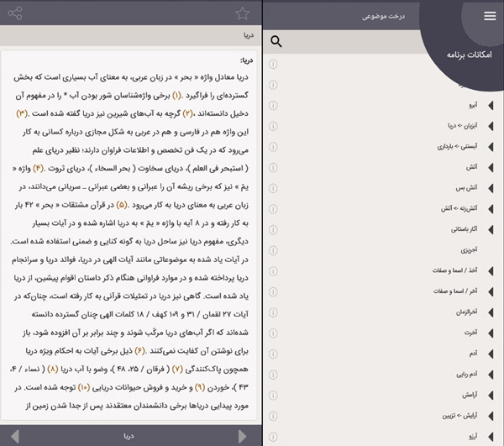Open footnote reference (۸) in the article
This screenshot has height=446, width=504.
[x=53, y=370]
